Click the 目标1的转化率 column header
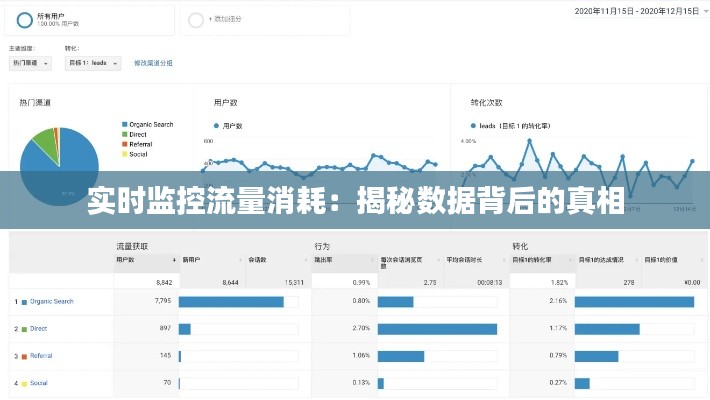710x400 pixels. [x=532, y=260]
